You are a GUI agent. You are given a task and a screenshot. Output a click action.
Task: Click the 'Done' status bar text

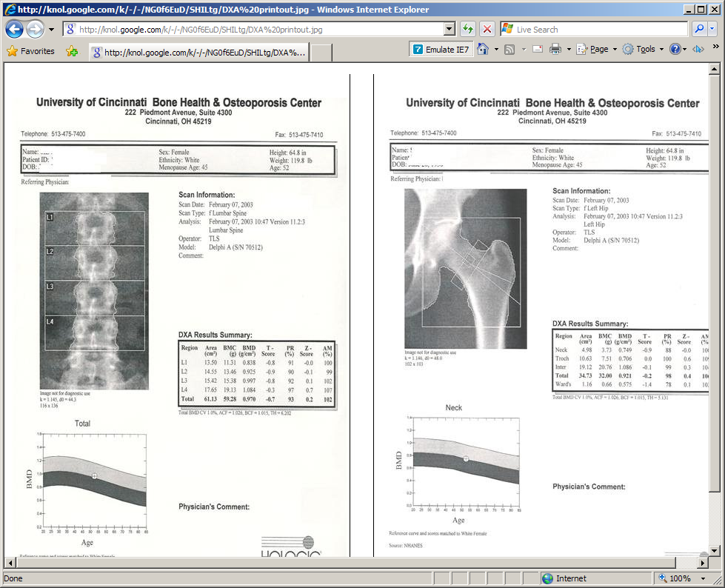click(13, 578)
